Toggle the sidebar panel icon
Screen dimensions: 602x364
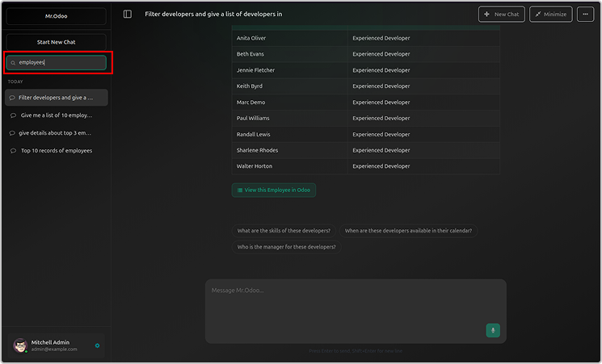[128, 15]
